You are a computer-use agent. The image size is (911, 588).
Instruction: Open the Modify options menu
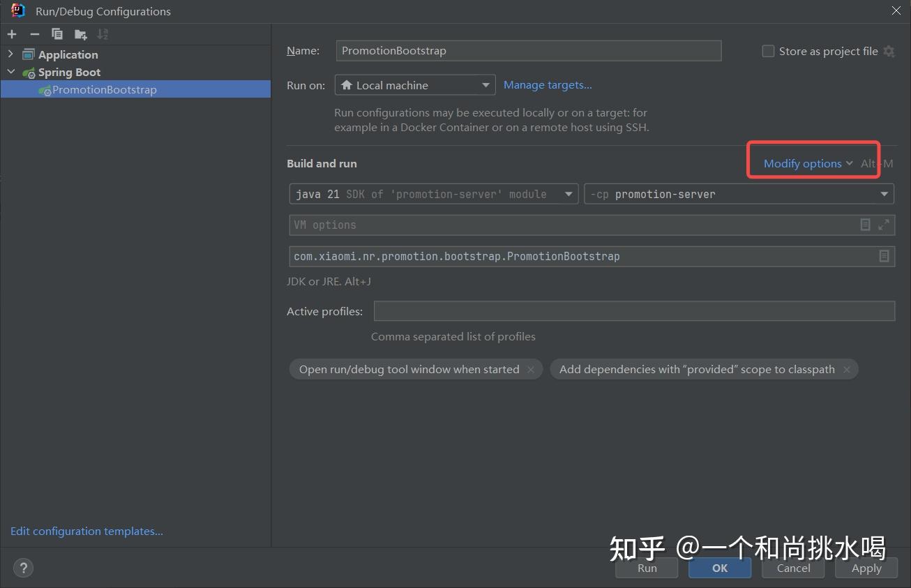803,163
